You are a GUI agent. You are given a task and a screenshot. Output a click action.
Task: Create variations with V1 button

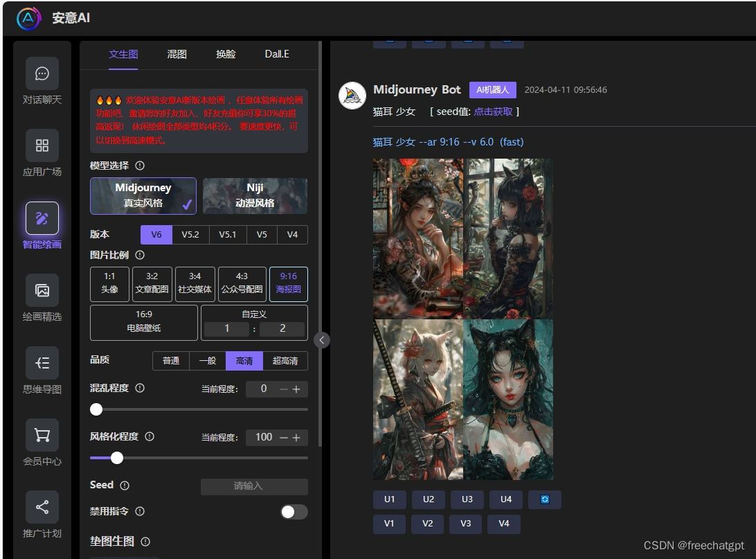389,524
